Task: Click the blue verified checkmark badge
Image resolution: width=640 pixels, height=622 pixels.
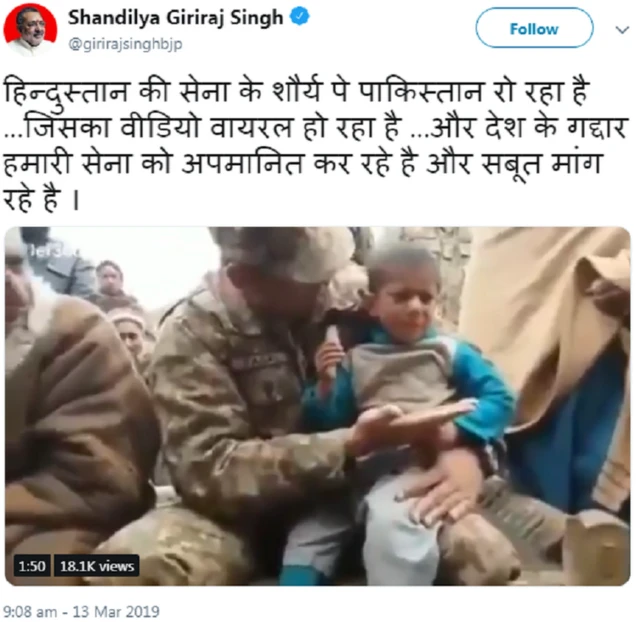Action: click(299, 17)
